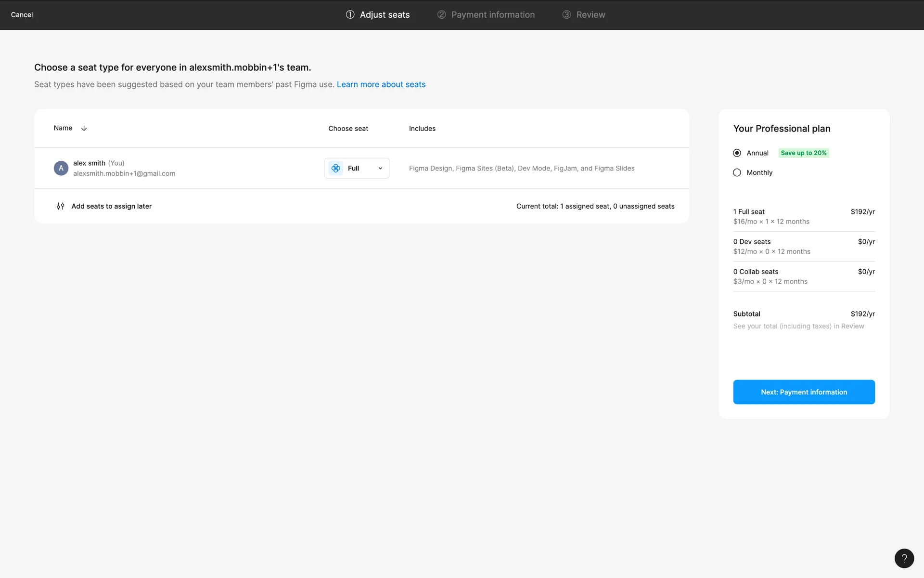Screen dimensions: 924x578
Task: Open Learn more about seats link
Action: click(x=381, y=84)
